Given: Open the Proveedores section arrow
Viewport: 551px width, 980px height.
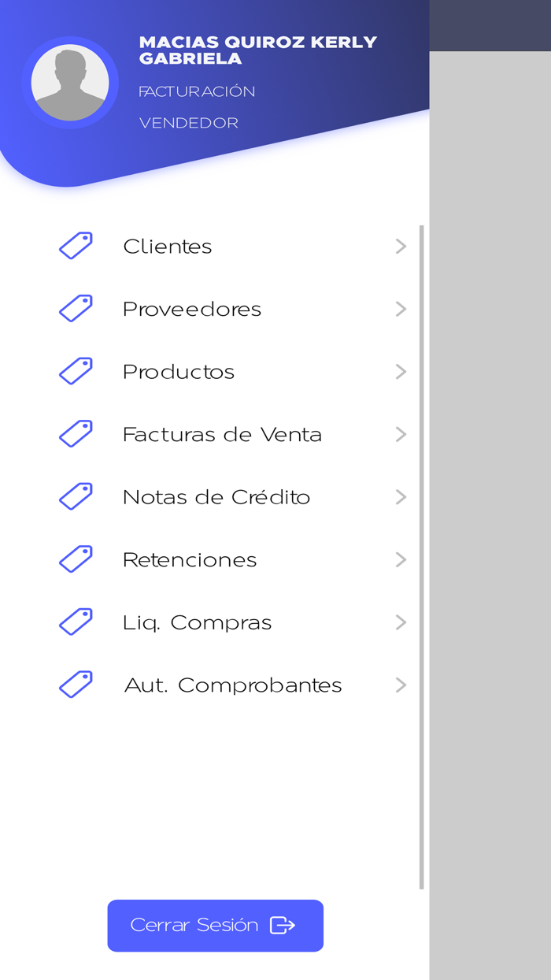Looking at the screenshot, I should 402,309.
